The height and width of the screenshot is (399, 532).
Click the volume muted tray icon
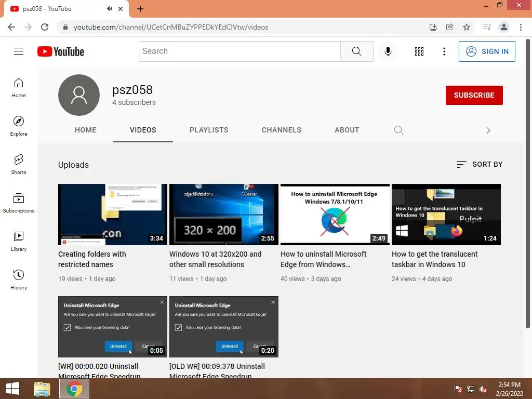483,389
